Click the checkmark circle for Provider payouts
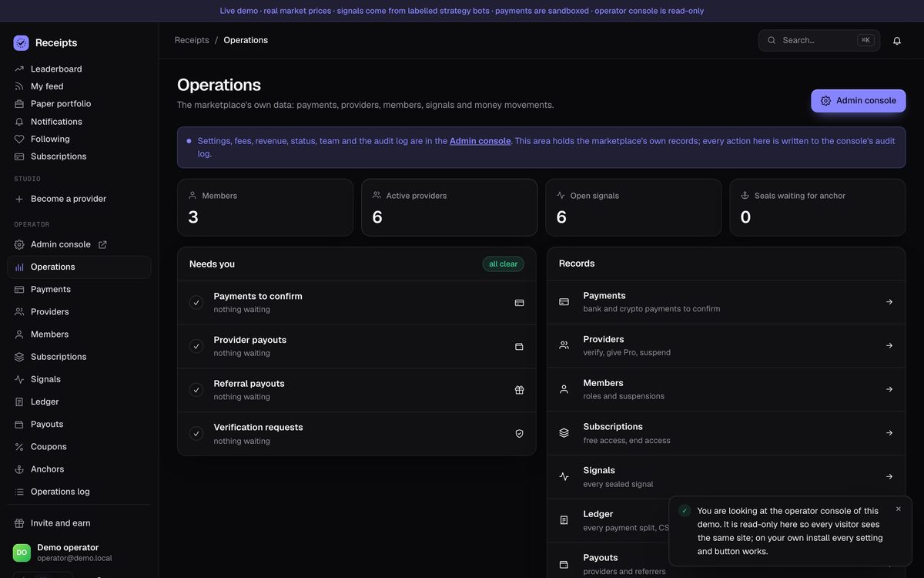The width and height of the screenshot is (924, 578). [196, 347]
